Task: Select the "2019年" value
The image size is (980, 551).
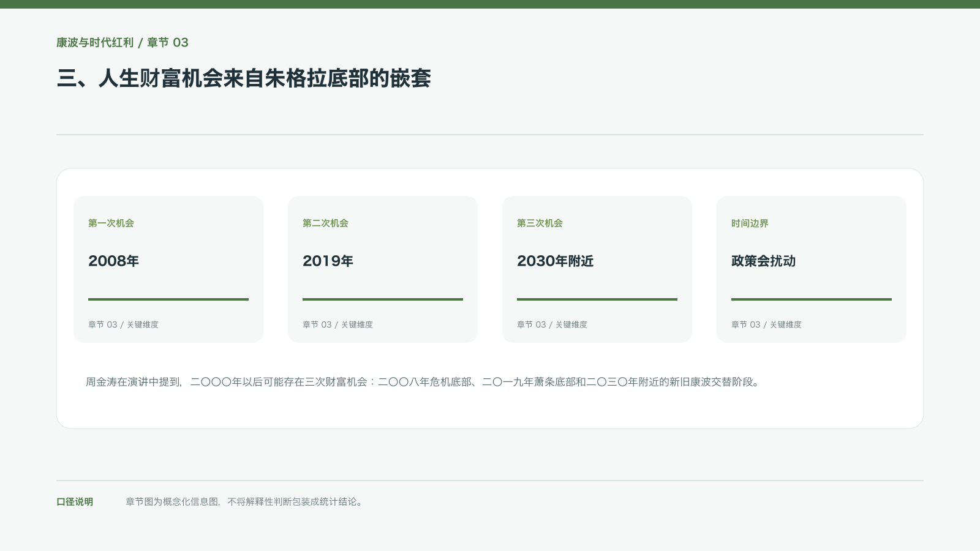Action: coord(328,261)
